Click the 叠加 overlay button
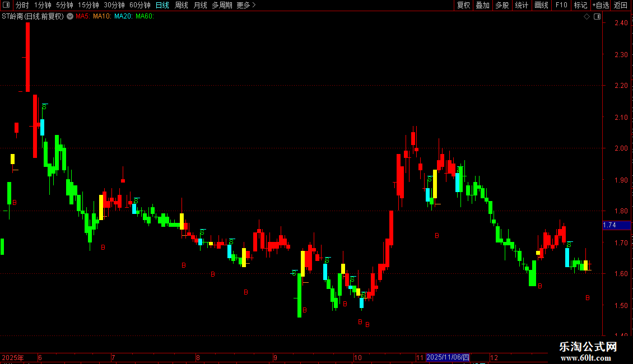Screen dimensions: 633x364 coord(482,5)
